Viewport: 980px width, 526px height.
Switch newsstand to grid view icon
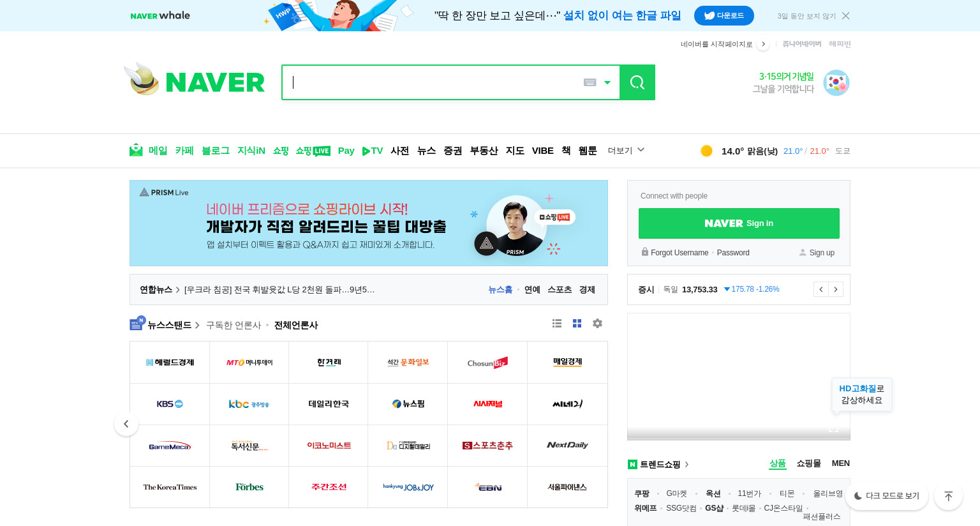[577, 324]
